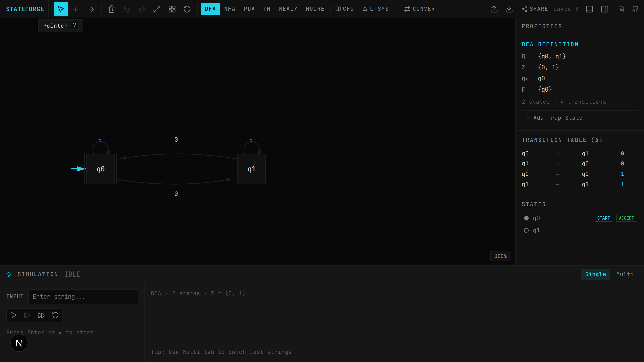This screenshot has width=644, height=362.
Task: Toggle ACCEPT status badge on q0
Action: [x=626, y=218]
